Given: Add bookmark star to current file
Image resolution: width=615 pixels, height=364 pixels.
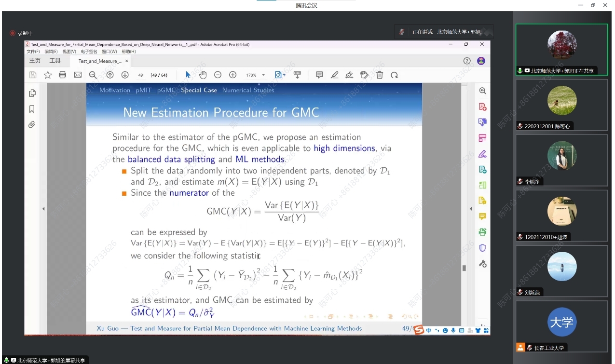Looking at the screenshot, I should point(48,75).
